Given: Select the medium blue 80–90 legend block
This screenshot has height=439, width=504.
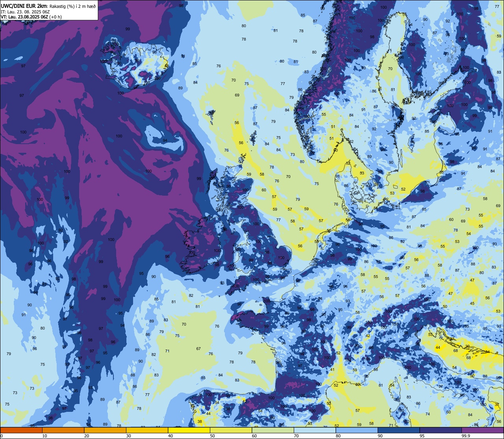Looking at the screenshot, I should [357, 430].
